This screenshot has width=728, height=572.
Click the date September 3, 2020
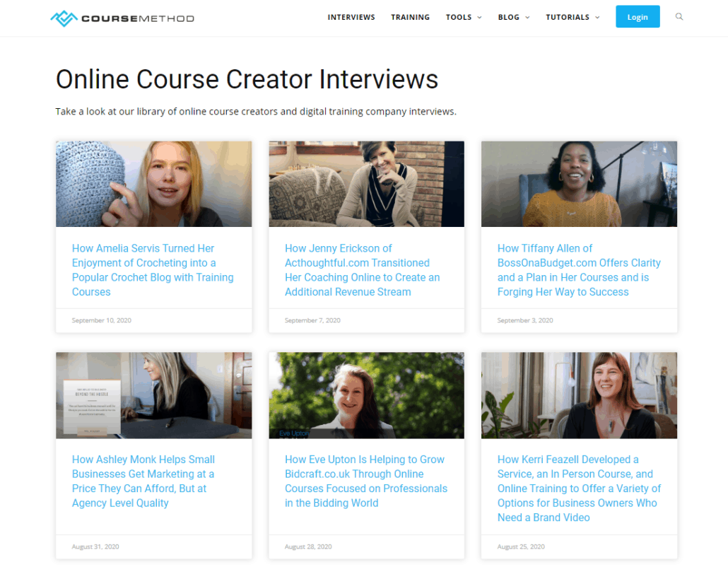pos(525,320)
